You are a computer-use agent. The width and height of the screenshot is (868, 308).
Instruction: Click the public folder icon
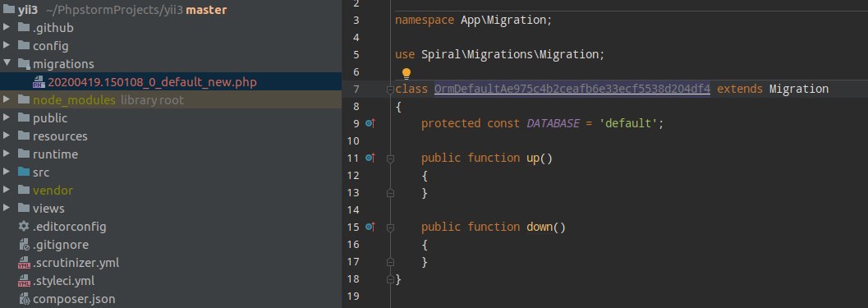24,117
